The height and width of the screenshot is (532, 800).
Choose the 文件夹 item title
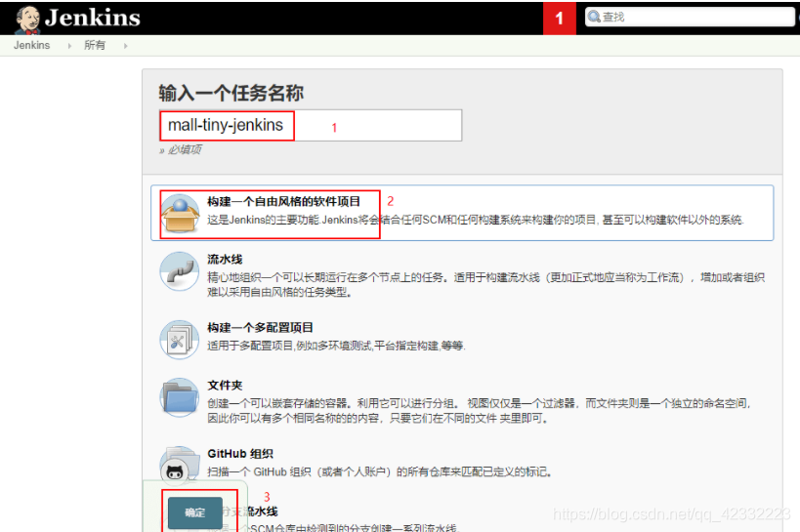coord(225,386)
